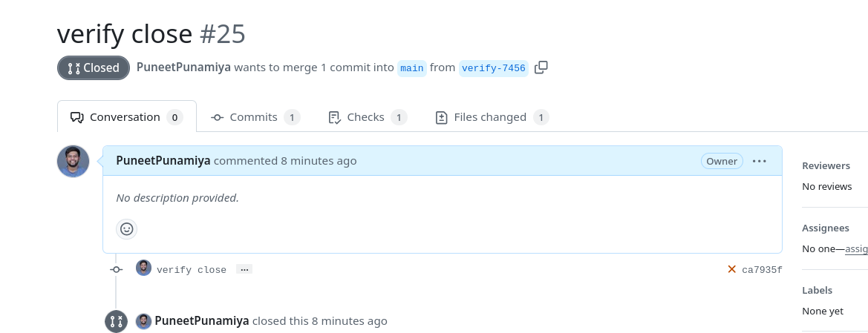Open the Checks tab
Screen dimensions: 868x333
pos(368,117)
